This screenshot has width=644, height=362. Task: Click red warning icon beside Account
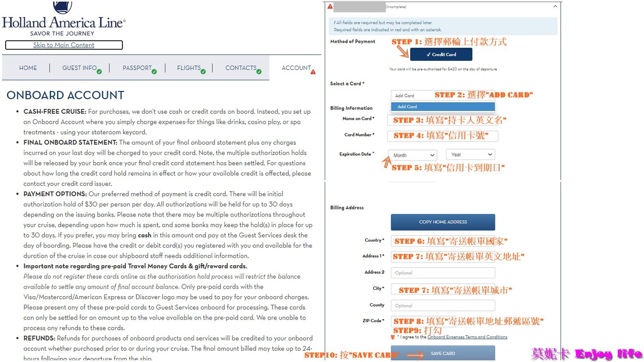point(313,72)
